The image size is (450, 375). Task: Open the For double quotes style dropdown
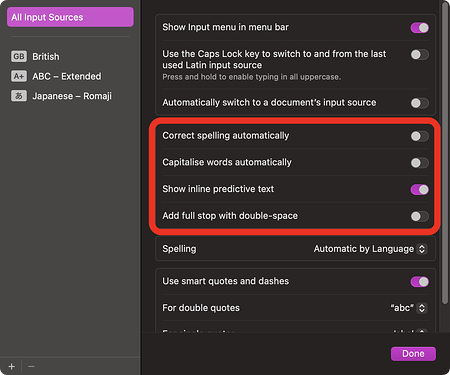click(408, 308)
